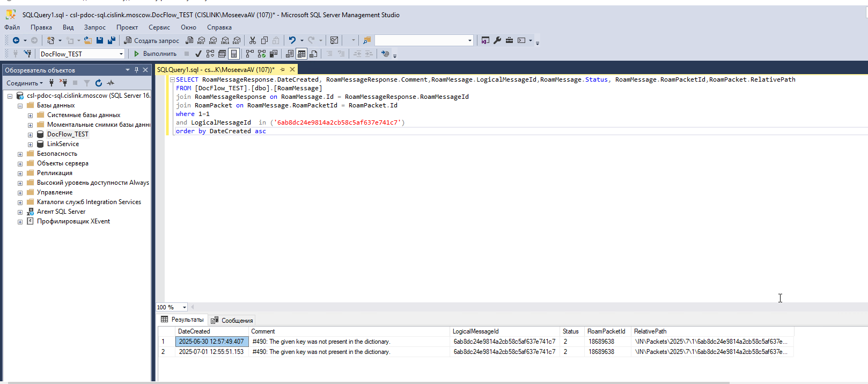The height and width of the screenshot is (384, 868).
Task: Click disconnect icon in Object Explorer toolbar
Action: (63, 83)
